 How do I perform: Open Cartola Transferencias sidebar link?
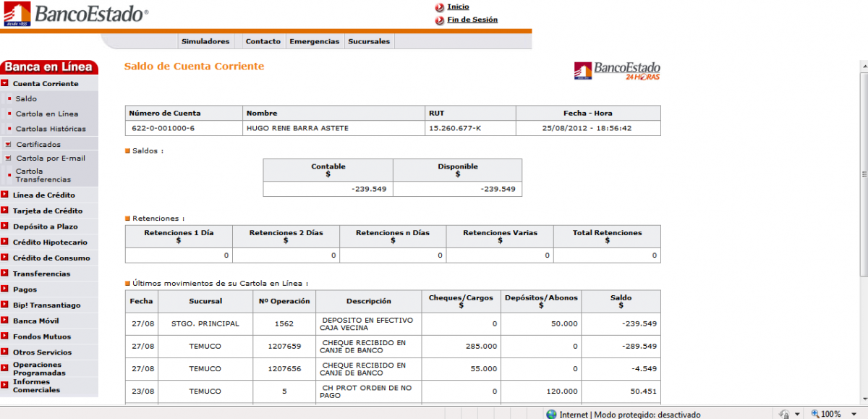coord(43,175)
